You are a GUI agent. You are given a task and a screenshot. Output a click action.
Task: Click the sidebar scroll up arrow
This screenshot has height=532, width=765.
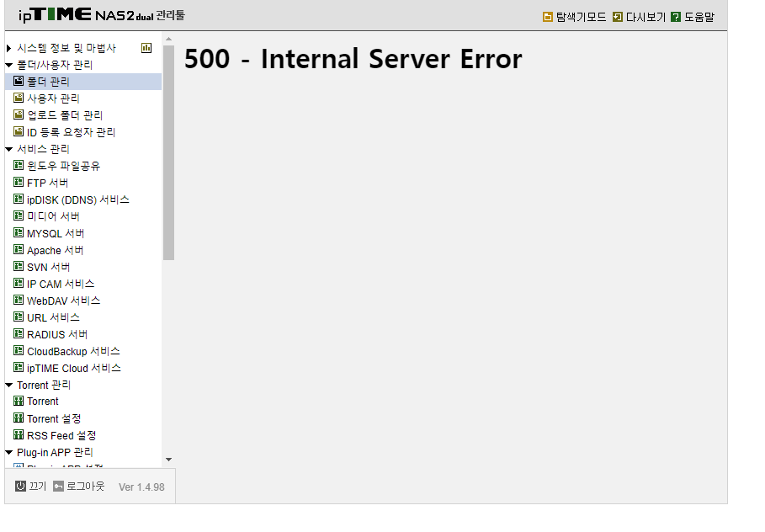pyautogui.click(x=169, y=39)
